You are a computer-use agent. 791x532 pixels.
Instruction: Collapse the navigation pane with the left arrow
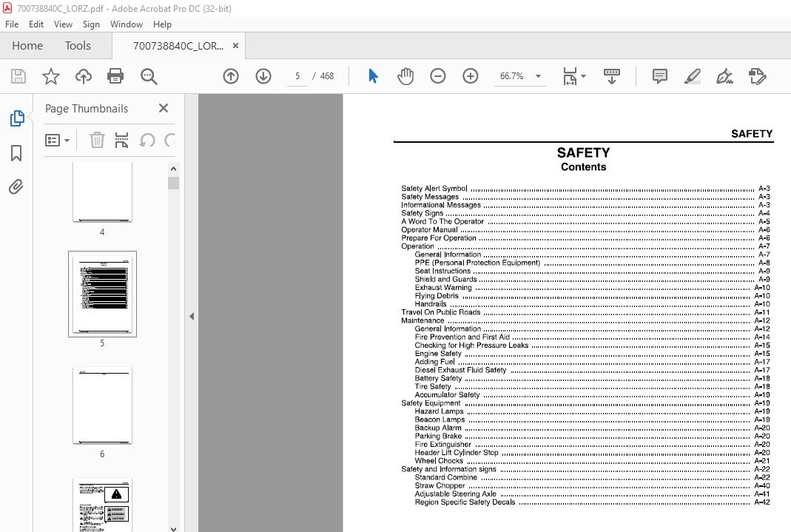[x=192, y=316]
